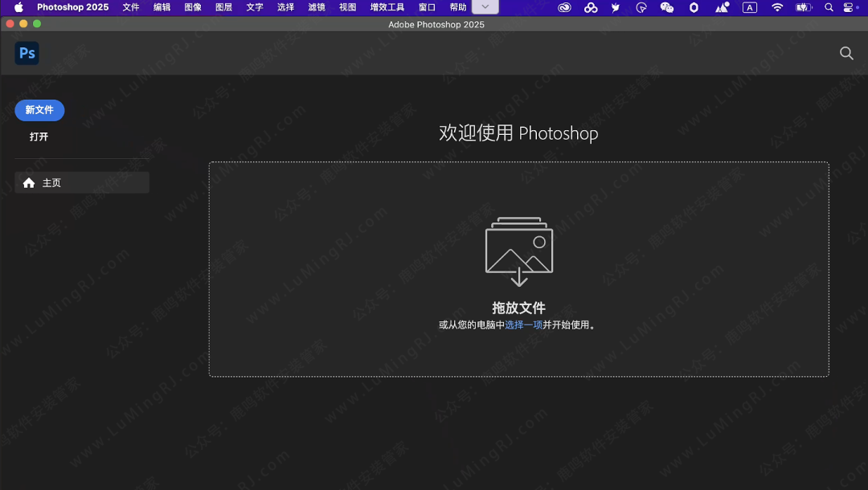
Task: Click the 新文件 button
Action: coord(39,110)
